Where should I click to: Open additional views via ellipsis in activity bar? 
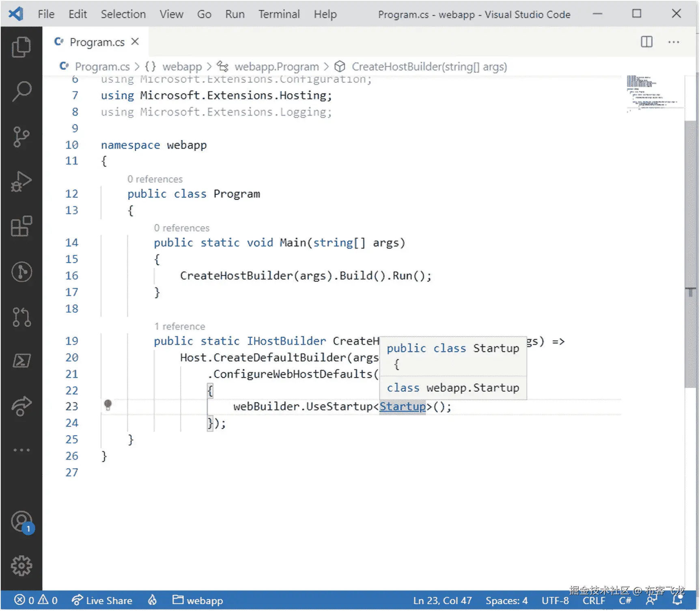coord(21,449)
